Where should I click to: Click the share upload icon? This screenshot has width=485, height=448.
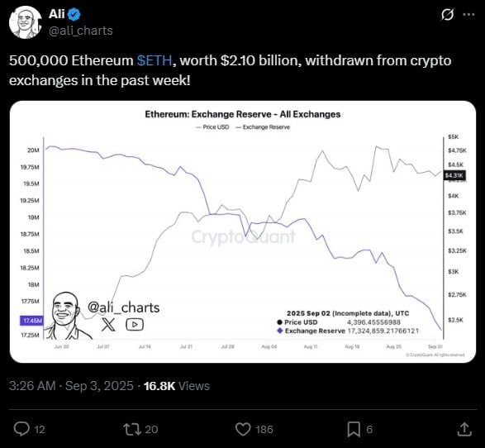point(464,429)
